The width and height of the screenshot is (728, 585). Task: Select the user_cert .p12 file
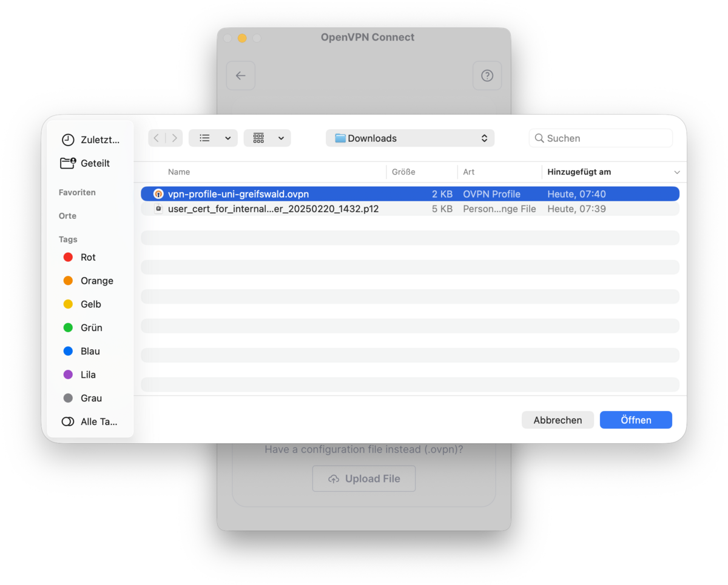[410, 209]
